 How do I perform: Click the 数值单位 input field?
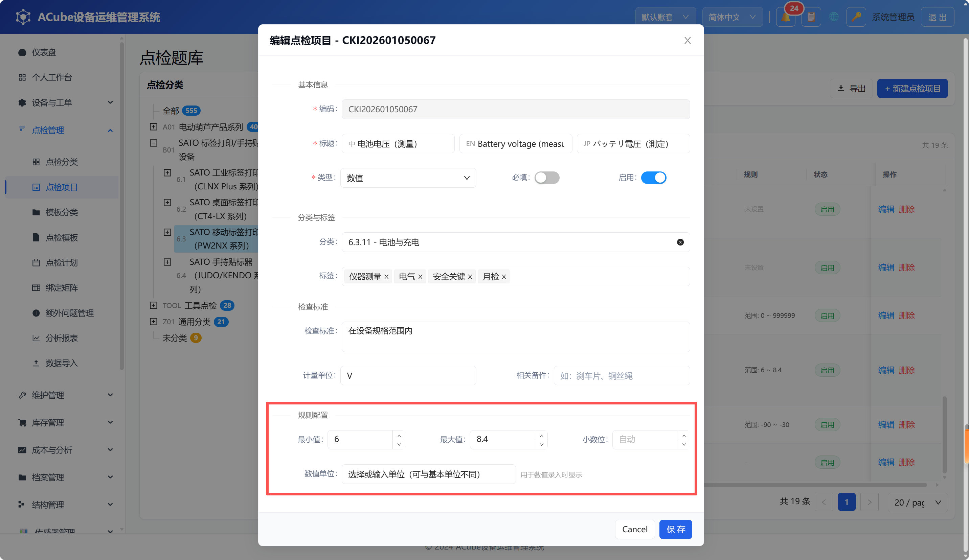click(x=428, y=474)
